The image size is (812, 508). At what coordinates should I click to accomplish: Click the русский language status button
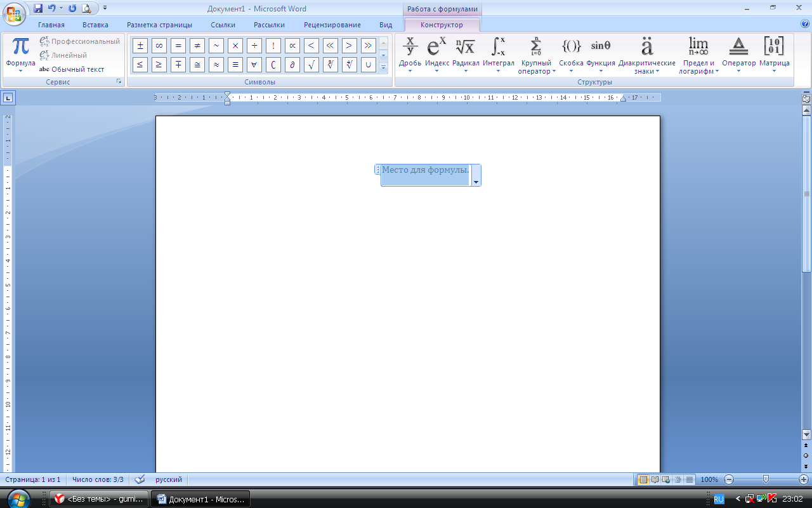[x=169, y=479]
